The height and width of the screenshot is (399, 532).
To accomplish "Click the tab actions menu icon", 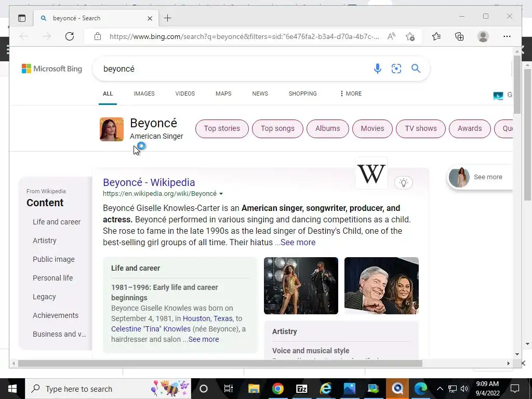I will (22, 18).
